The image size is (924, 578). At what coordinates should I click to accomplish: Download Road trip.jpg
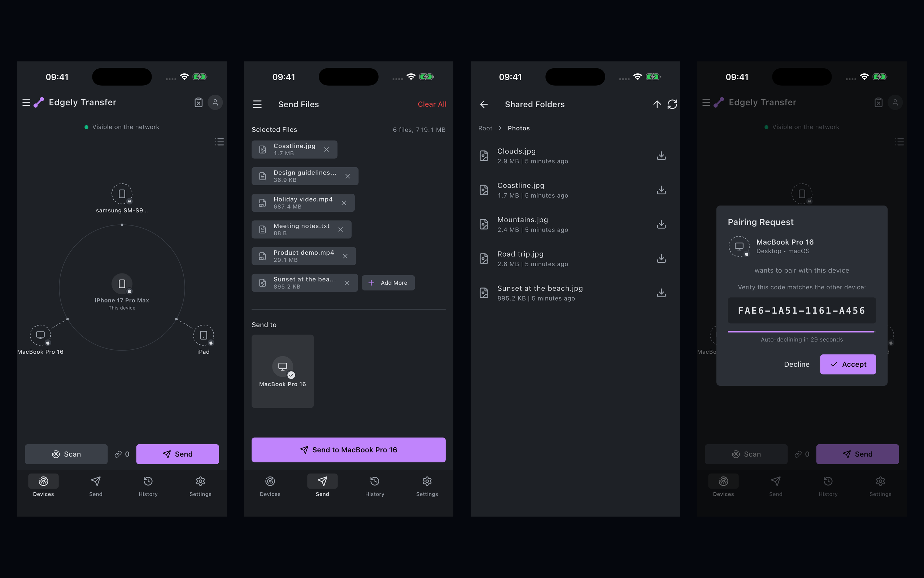coord(661,259)
